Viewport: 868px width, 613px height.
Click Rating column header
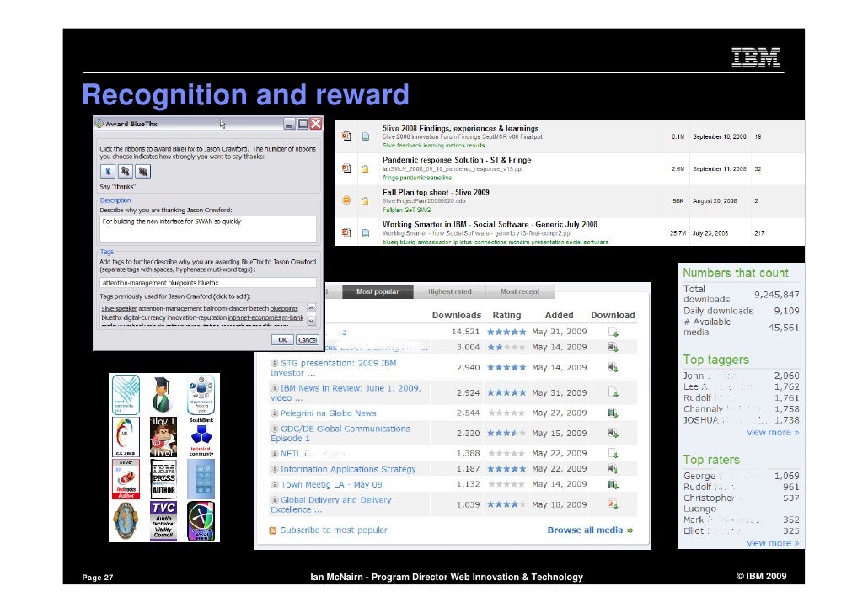(506, 316)
